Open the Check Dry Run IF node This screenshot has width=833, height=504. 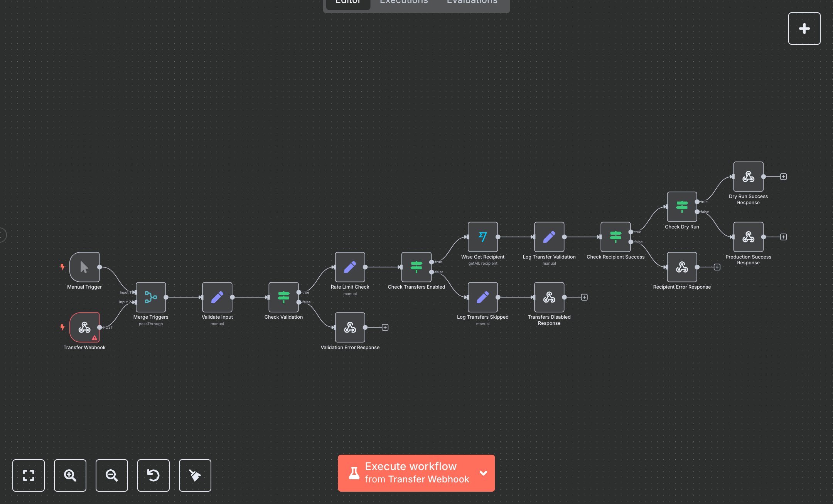coord(681,207)
